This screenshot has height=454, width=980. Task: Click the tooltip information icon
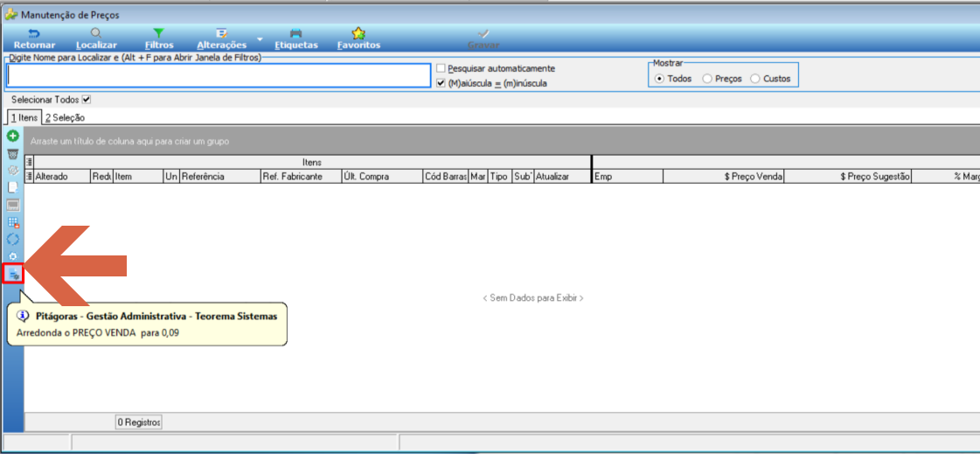pyautogui.click(x=23, y=317)
